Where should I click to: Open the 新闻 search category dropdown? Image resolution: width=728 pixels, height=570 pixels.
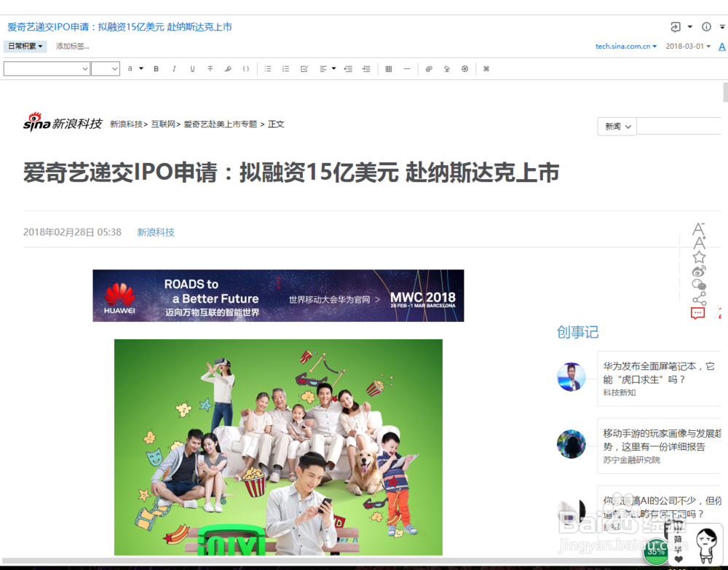pyautogui.click(x=617, y=126)
